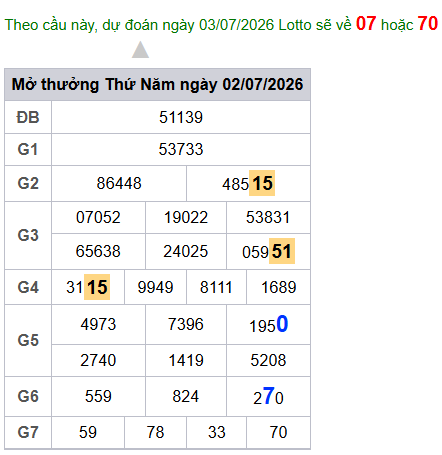Select the G7 row label
Screen dimensions: 442x455
coord(28,432)
